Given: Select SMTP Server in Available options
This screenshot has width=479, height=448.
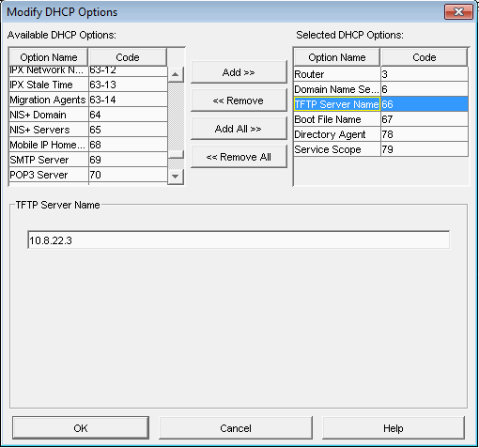Looking at the screenshot, I should (x=88, y=160).
